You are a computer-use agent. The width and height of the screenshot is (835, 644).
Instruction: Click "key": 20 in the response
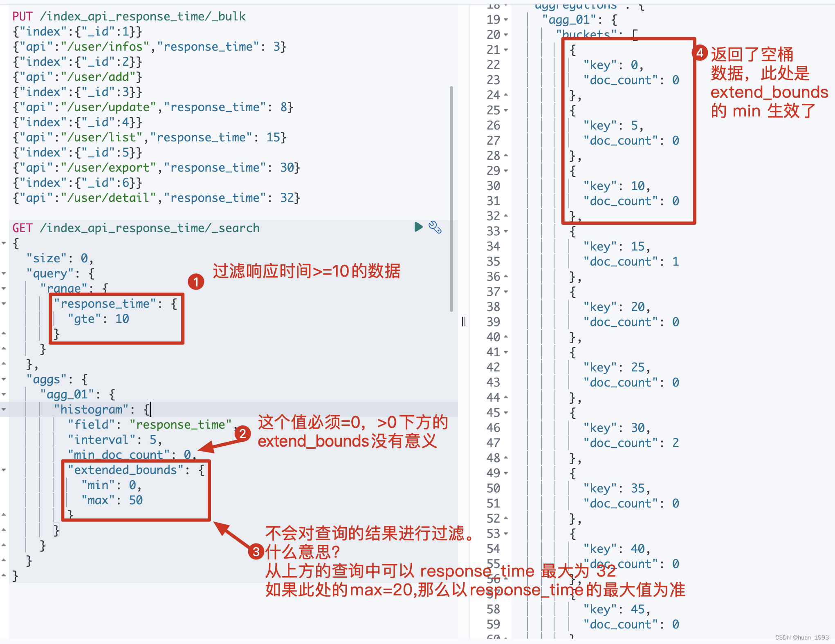[617, 307]
